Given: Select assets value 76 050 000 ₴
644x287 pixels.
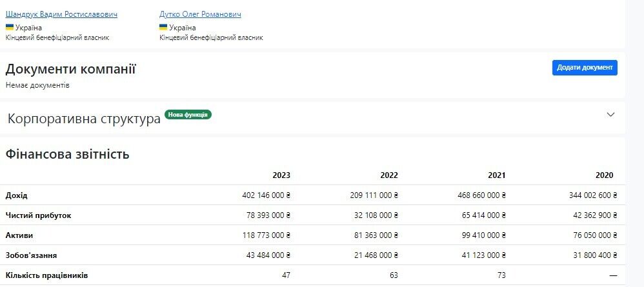Looking at the screenshot, I should [x=595, y=235].
